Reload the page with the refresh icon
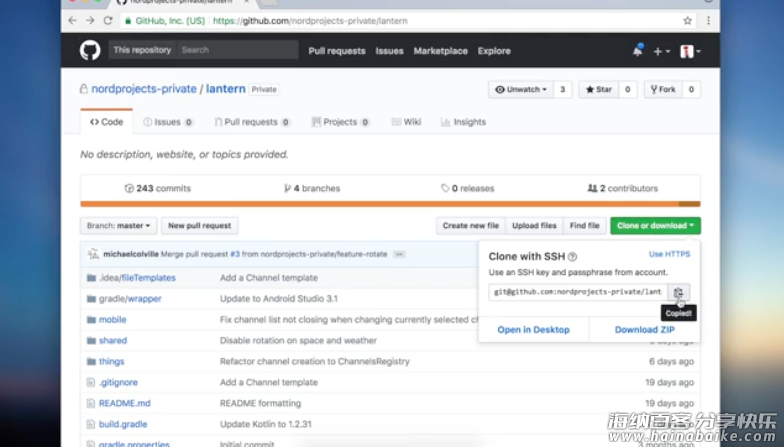 click(108, 20)
